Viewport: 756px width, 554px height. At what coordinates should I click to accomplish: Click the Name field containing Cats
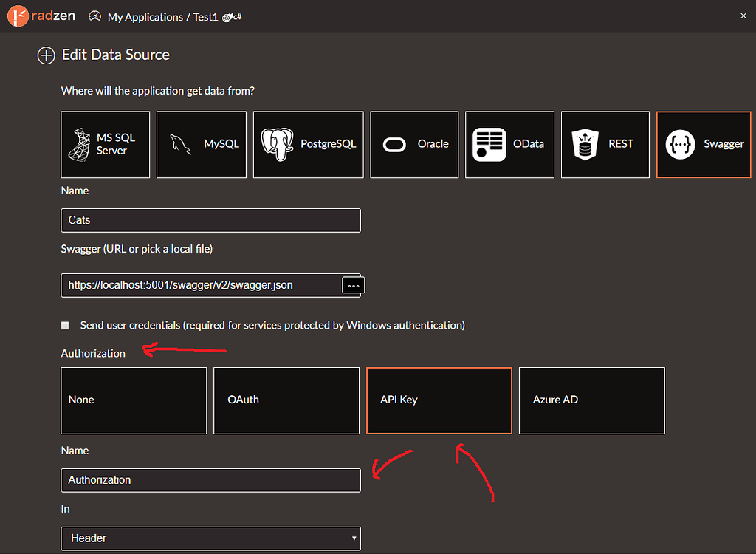[210, 220]
